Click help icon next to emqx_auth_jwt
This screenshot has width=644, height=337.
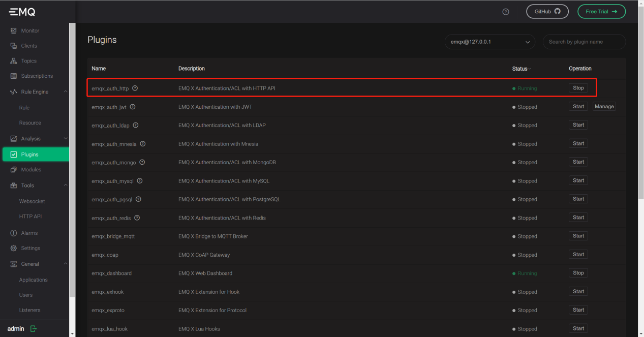133,107
